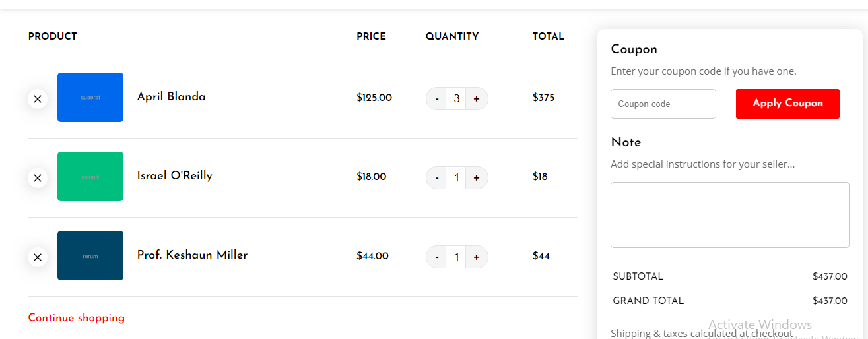Decrease April Blanda quantity with minus
Image resolution: width=868 pixels, height=339 pixels.
click(x=436, y=99)
